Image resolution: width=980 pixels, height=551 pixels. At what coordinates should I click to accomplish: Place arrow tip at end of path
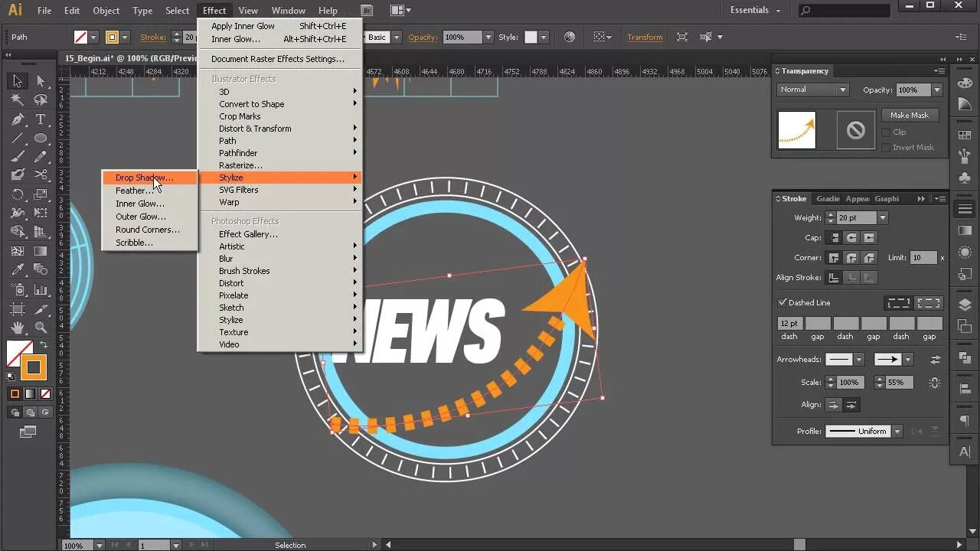pyautogui.click(x=851, y=405)
